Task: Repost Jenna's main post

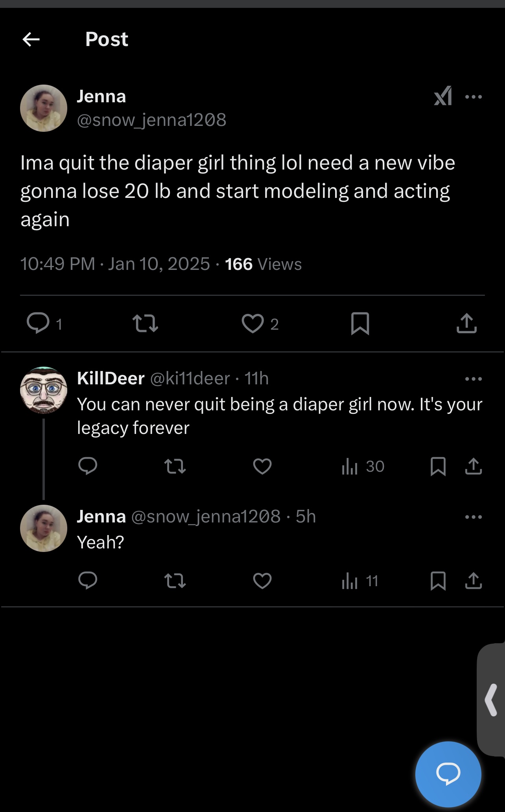Action: (146, 323)
